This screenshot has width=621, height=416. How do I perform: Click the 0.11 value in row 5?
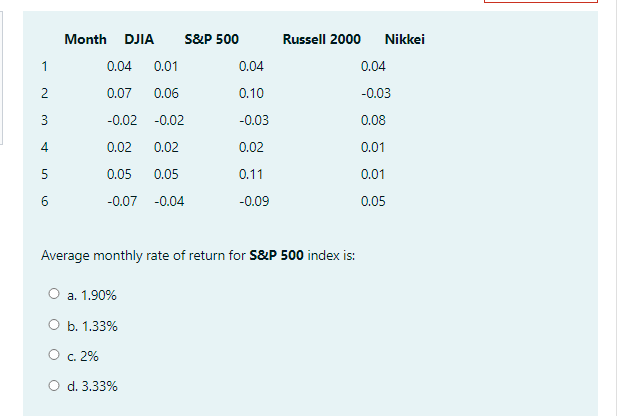tap(252, 174)
